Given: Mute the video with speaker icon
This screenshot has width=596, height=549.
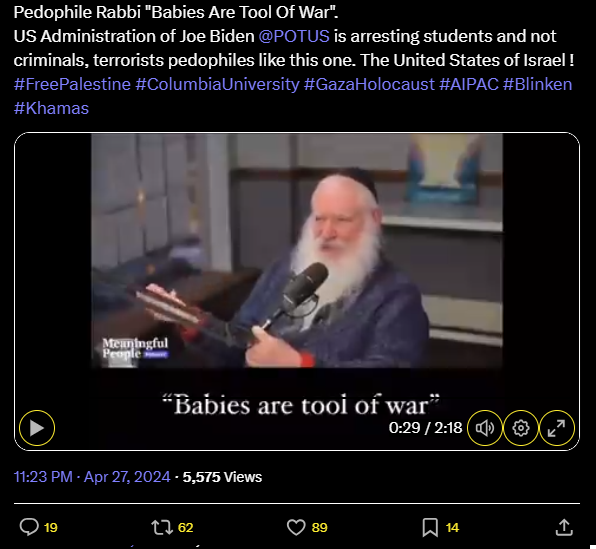Looking at the screenshot, I should 485,428.
